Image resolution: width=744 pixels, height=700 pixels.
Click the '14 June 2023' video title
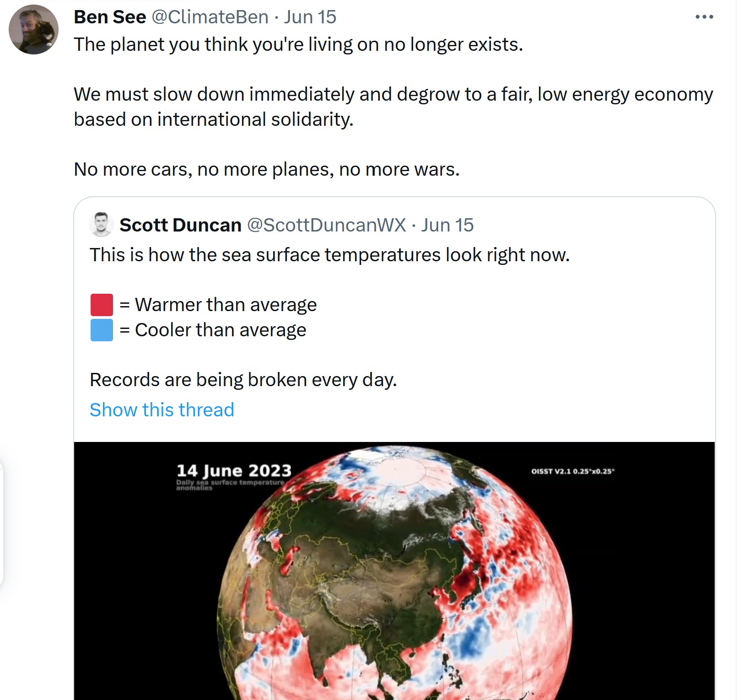[234, 471]
